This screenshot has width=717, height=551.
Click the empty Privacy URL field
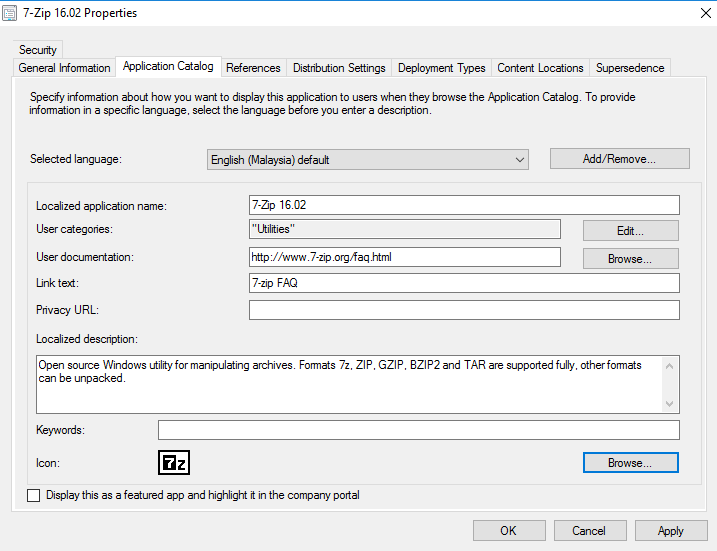[x=464, y=310]
